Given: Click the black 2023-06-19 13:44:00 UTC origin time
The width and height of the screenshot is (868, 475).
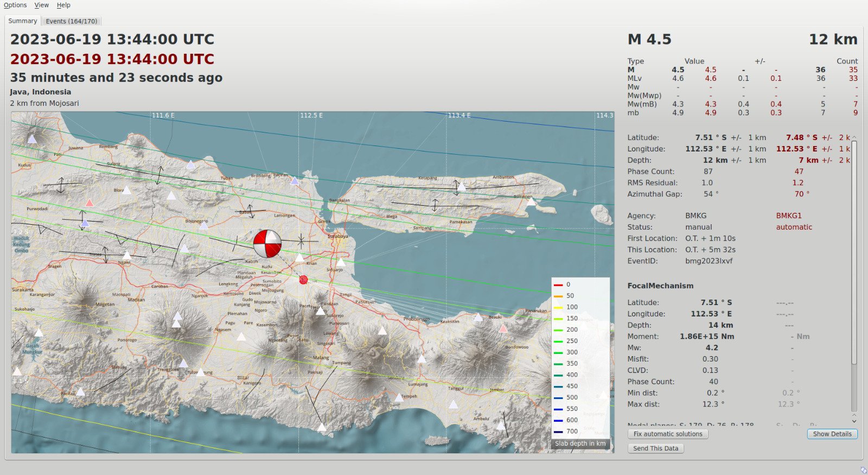Looking at the screenshot, I should tap(112, 40).
